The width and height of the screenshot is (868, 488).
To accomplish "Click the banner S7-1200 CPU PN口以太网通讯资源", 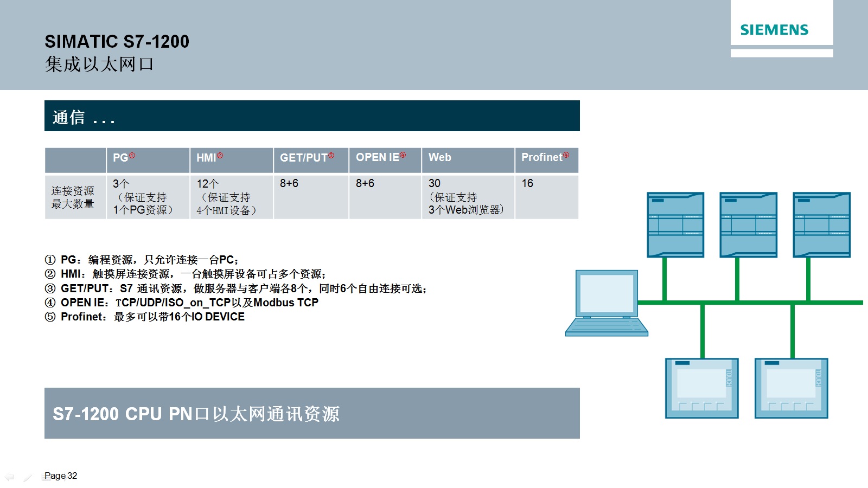I will coord(312,413).
